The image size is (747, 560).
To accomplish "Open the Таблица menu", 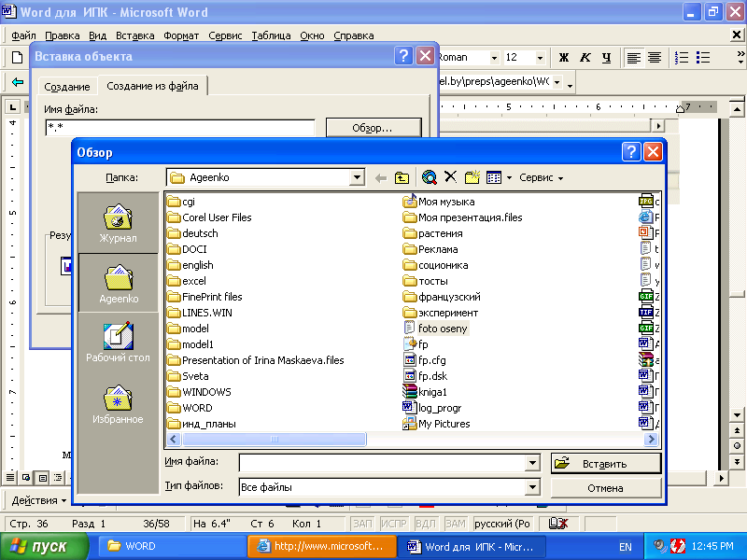I will (271, 35).
